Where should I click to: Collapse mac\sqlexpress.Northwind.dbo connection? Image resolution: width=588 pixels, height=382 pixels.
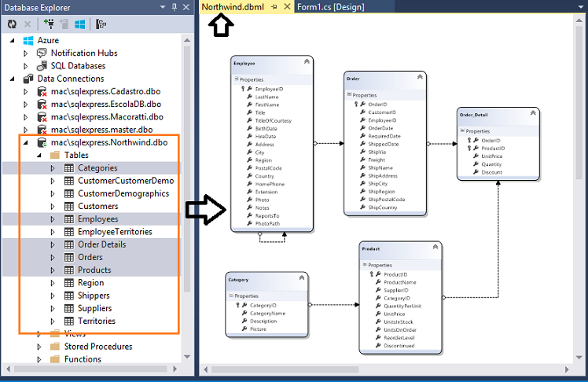click(26, 142)
